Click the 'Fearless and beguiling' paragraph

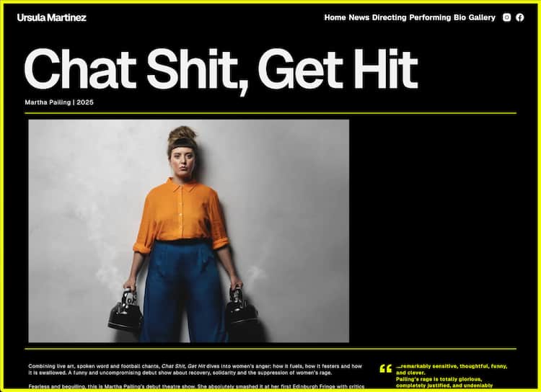(195, 387)
